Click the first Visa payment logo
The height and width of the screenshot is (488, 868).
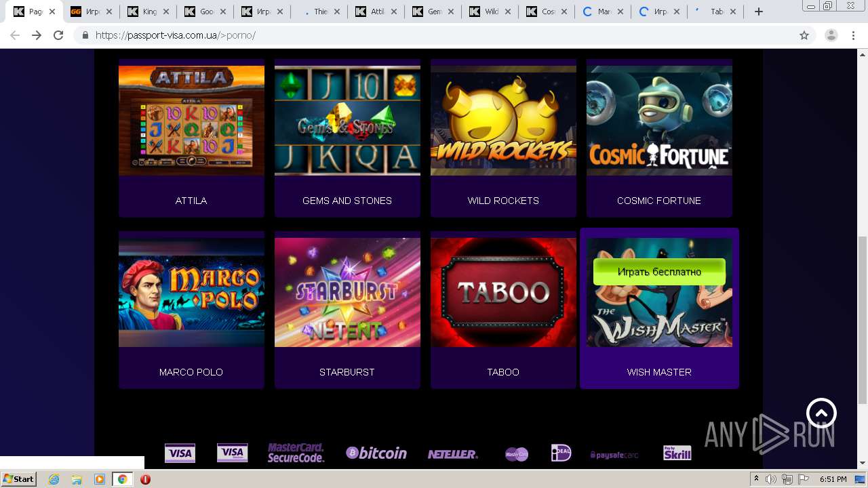(180, 453)
